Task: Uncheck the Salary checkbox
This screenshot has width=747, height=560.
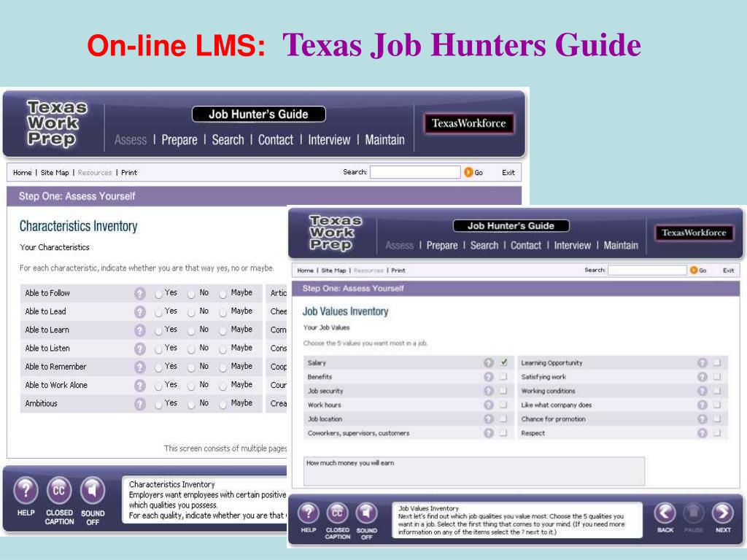Action: 503,362
